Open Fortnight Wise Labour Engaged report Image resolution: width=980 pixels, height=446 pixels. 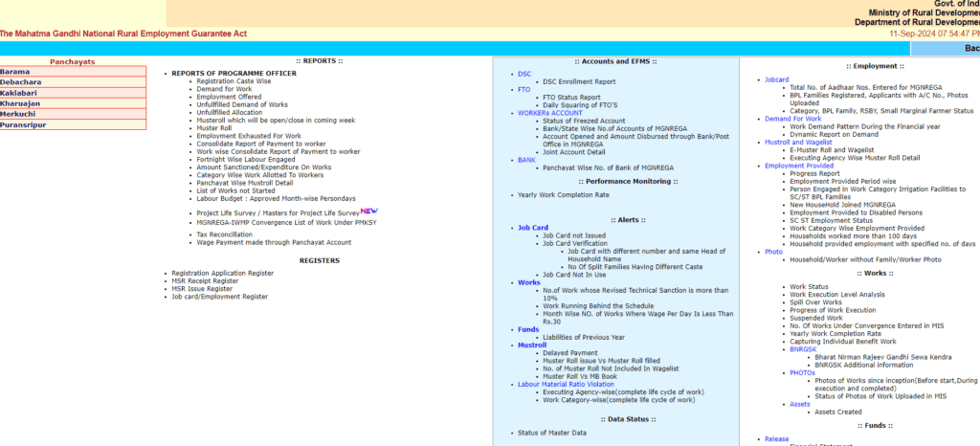(246, 159)
